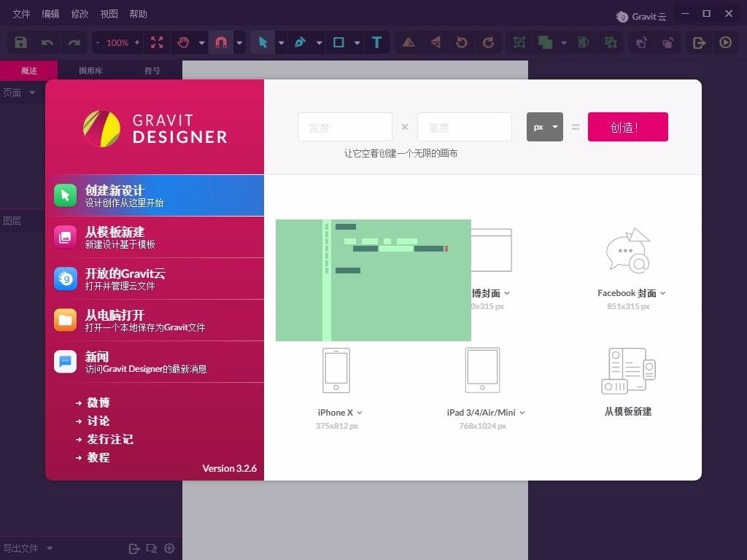Click the fit-to-screen zoom icon
The image size is (747, 560).
(x=157, y=42)
